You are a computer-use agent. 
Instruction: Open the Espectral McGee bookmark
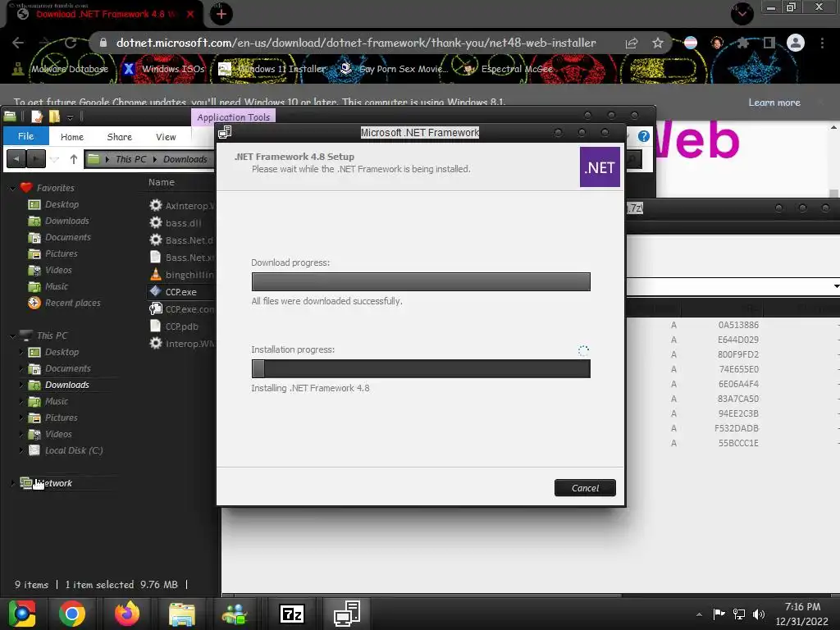click(508, 69)
